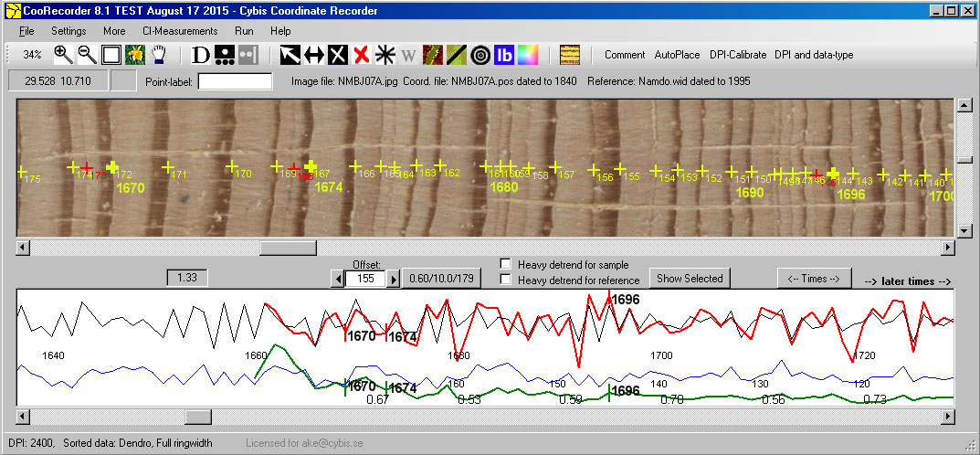The height and width of the screenshot is (455, 980).
Task: Click the bold 1670 ring marker on the image
Action: [x=112, y=167]
